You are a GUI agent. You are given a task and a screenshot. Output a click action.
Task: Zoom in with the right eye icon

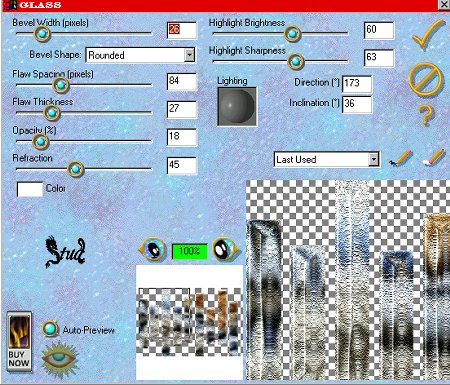tap(226, 249)
